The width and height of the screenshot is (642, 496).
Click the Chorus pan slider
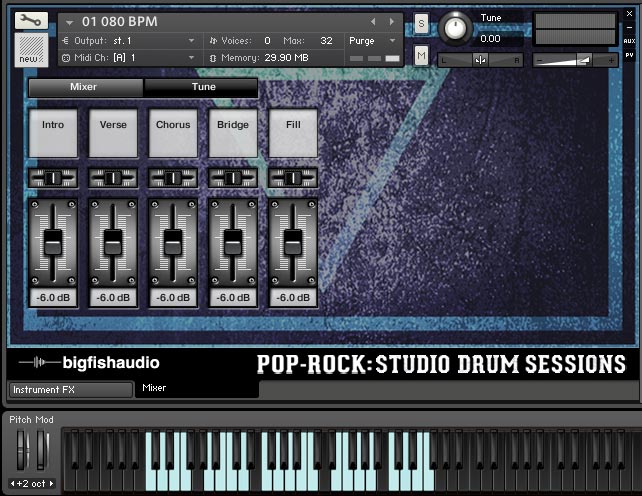coord(173,178)
